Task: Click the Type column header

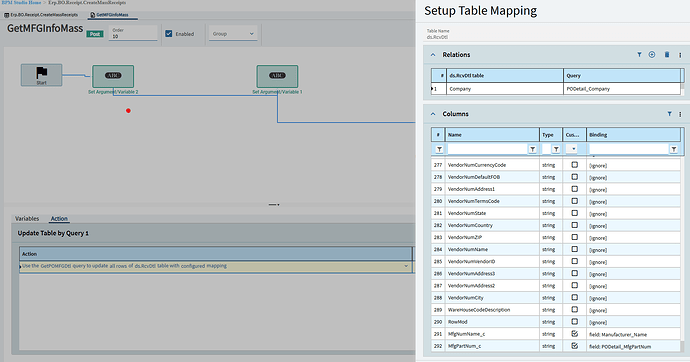Action: [551, 135]
